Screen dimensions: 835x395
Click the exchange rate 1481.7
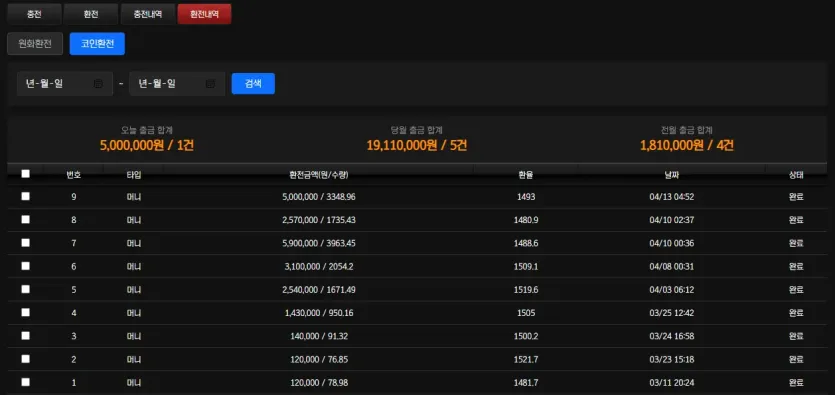(526, 383)
